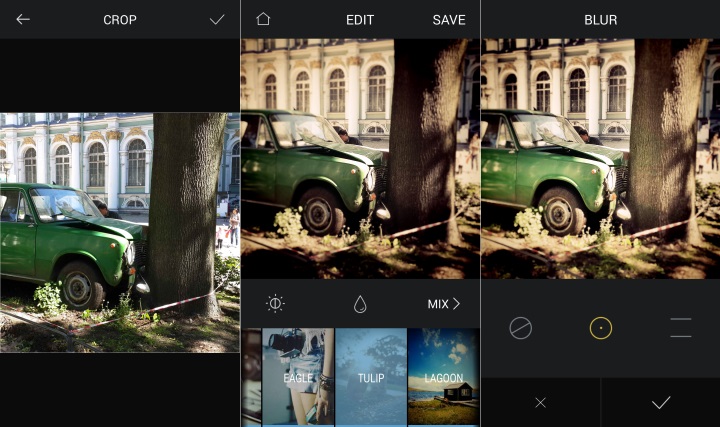720x427 pixels.
Task: Click the EDIT title text
Action: click(x=360, y=20)
